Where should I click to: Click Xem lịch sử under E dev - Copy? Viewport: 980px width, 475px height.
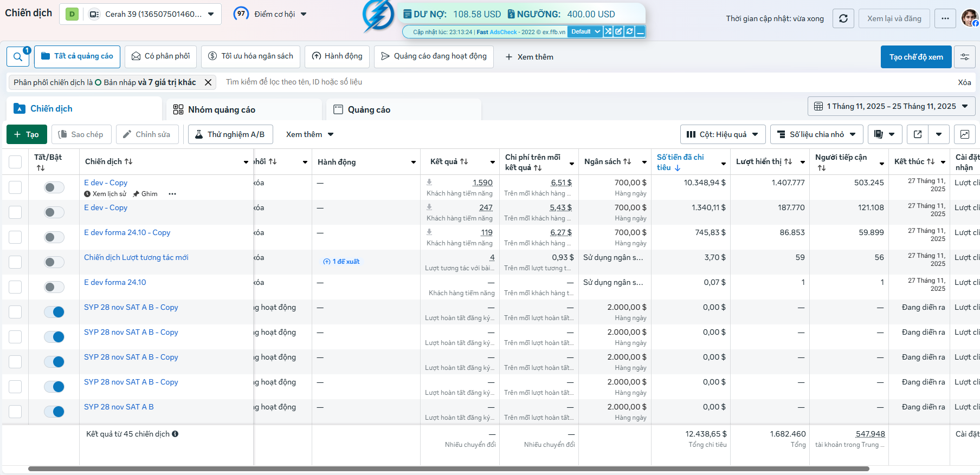coord(105,194)
